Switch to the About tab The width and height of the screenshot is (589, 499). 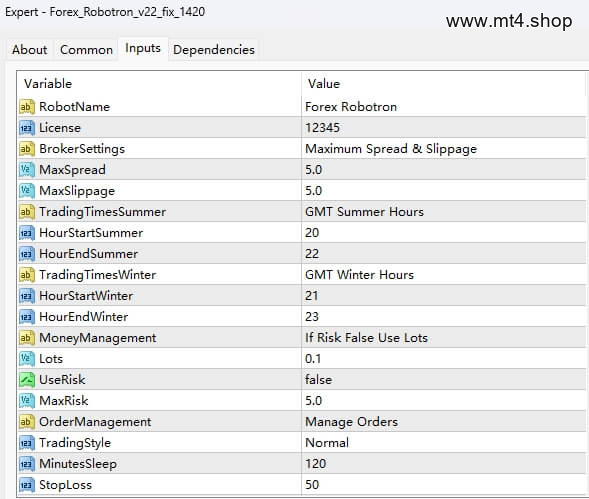point(30,50)
